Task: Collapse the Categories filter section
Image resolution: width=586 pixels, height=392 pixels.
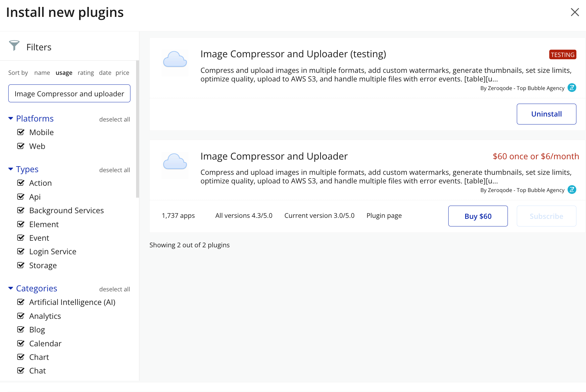Action: (x=11, y=288)
